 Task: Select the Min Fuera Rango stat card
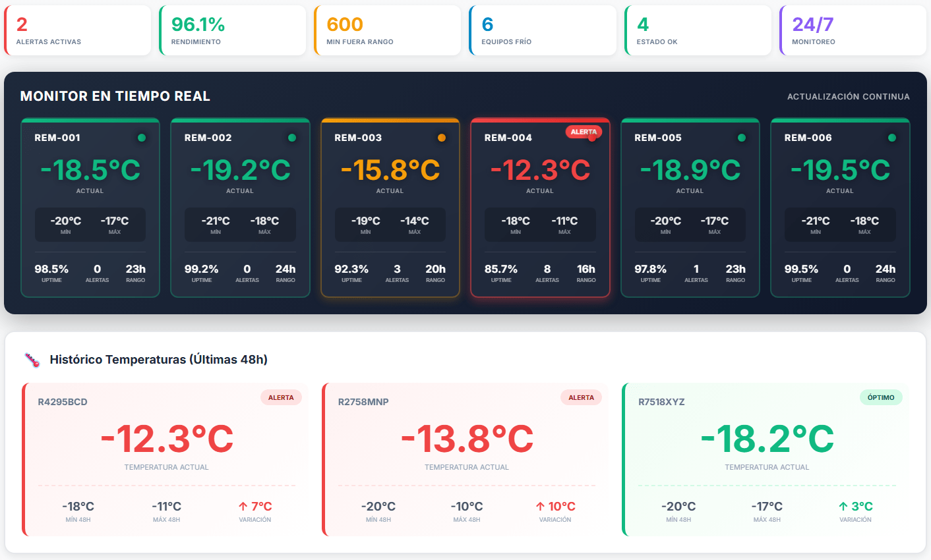click(388, 30)
